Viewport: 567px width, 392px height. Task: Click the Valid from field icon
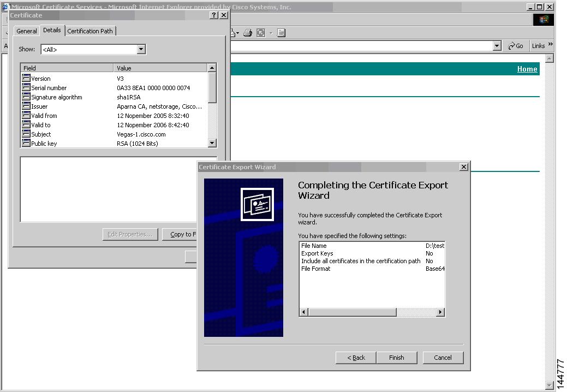pyautogui.click(x=26, y=115)
